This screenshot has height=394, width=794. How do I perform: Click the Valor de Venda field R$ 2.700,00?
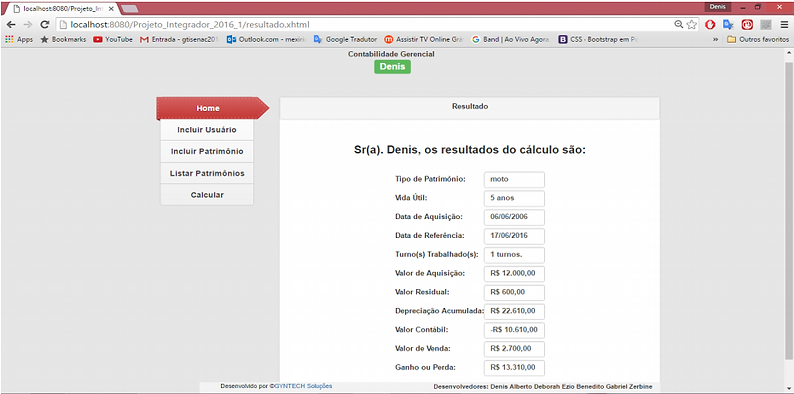coord(514,349)
